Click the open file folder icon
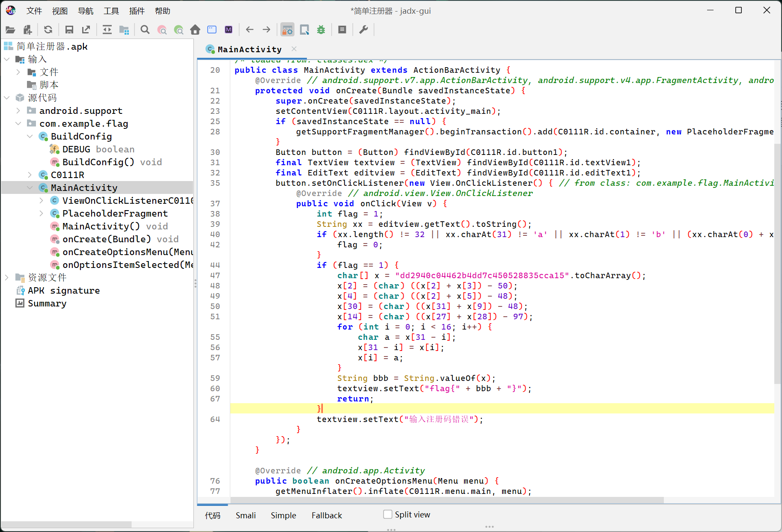 pos(10,30)
